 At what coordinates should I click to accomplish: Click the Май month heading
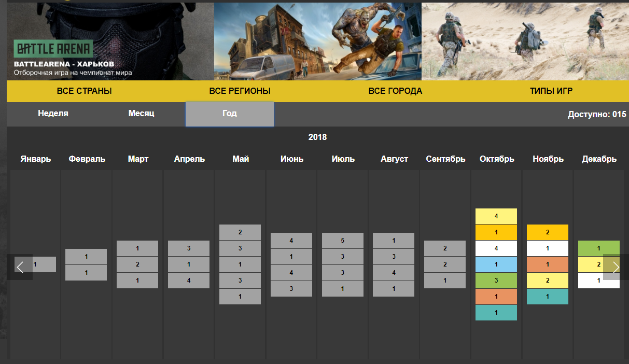pyautogui.click(x=241, y=159)
